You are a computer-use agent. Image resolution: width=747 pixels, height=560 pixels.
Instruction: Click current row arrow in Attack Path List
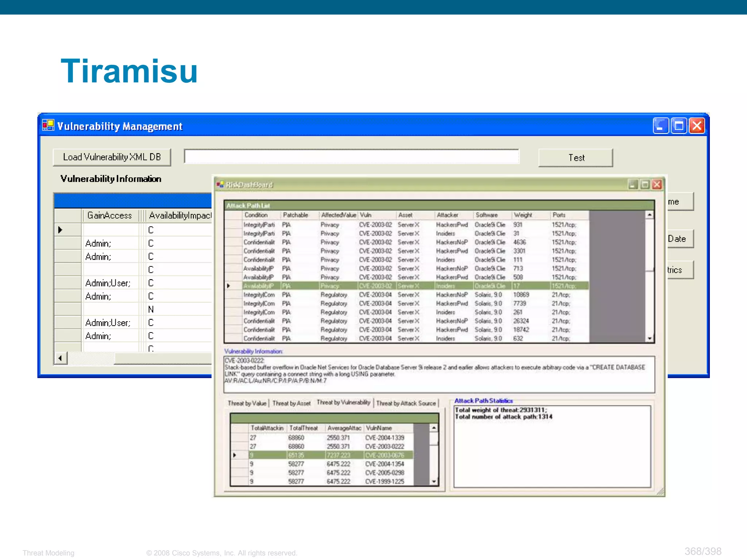tap(229, 286)
